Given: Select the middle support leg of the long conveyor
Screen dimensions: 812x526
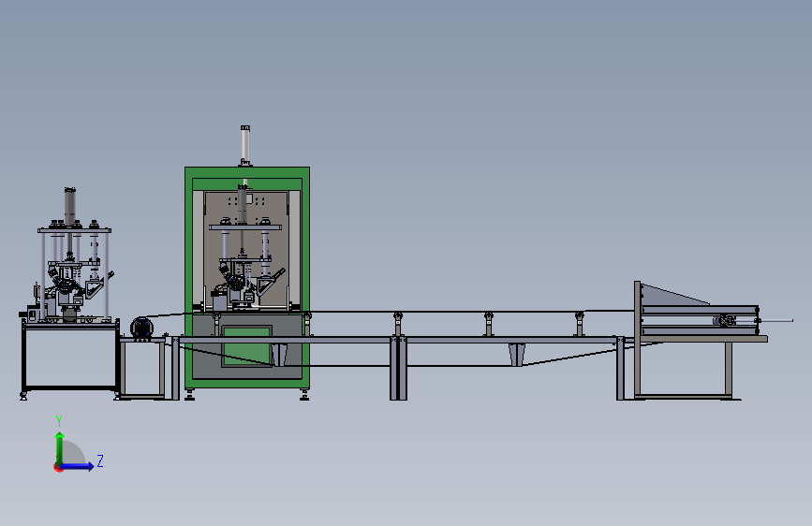Looking at the screenshot, I should [x=398, y=369].
